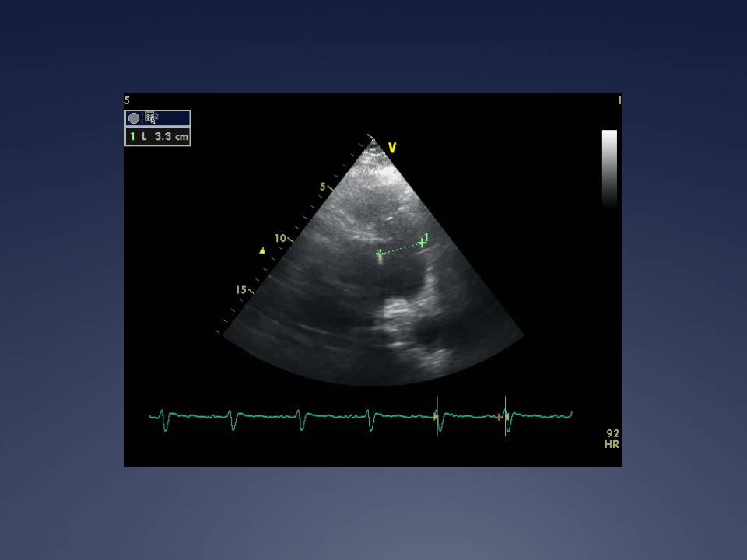Click the dotted green line between calipers
Image resolution: width=747 pixels, height=560 pixels.
click(x=401, y=248)
